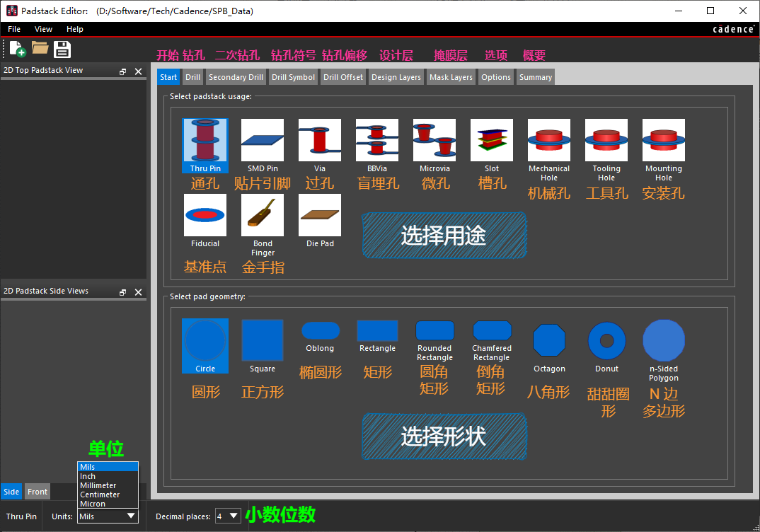The height and width of the screenshot is (532, 760).
Task: Open a padstack file with folder icon
Action: point(40,49)
